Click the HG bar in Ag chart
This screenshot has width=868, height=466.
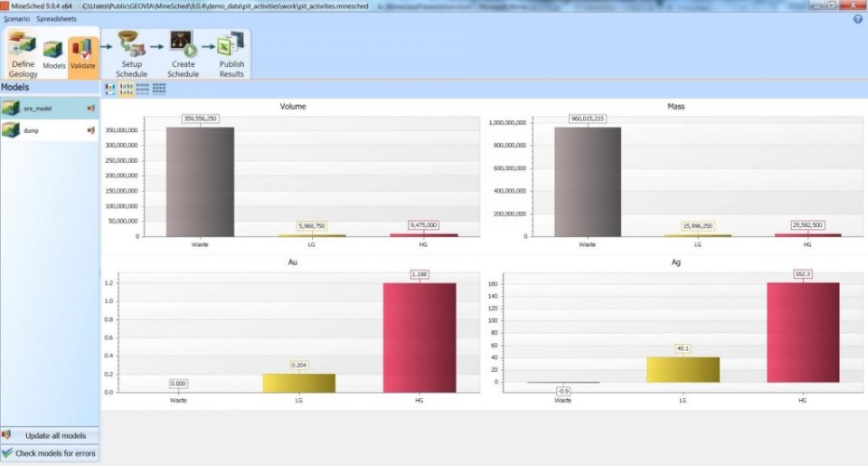click(x=803, y=332)
